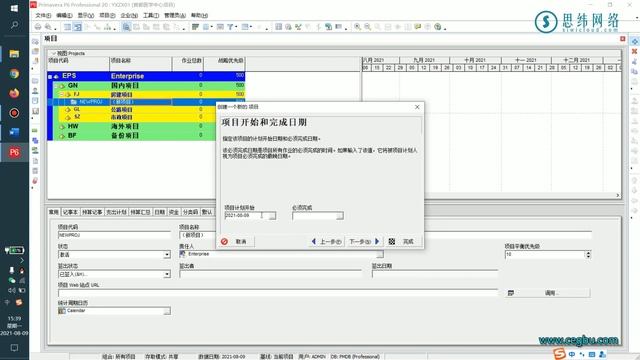Click the Schedule toolbar icon with clock
Viewport: 640px width, 360px height.
click(x=288, y=27)
